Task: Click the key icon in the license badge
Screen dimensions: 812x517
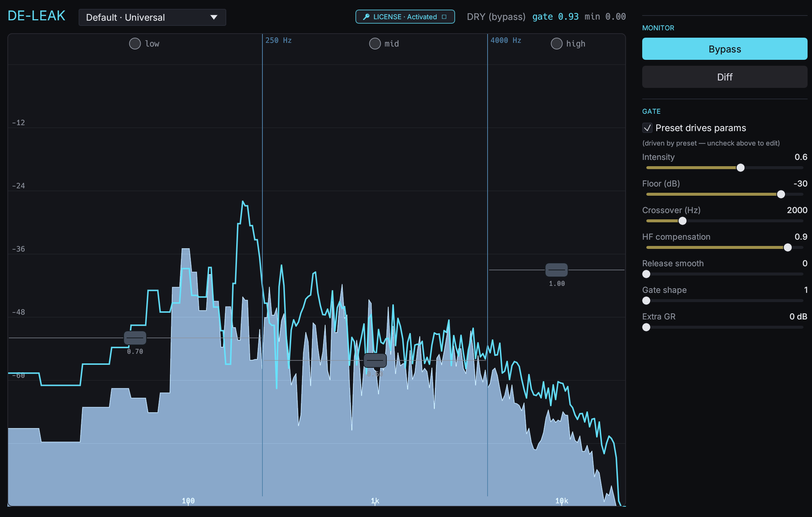Action: click(366, 17)
